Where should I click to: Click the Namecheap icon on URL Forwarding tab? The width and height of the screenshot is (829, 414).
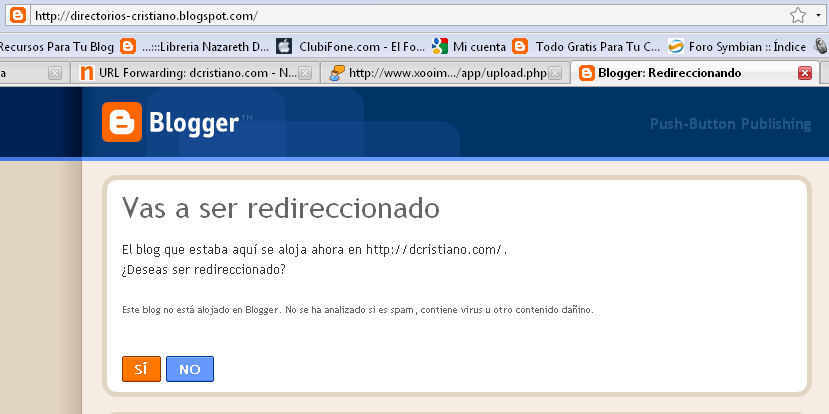tap(87, 73)
